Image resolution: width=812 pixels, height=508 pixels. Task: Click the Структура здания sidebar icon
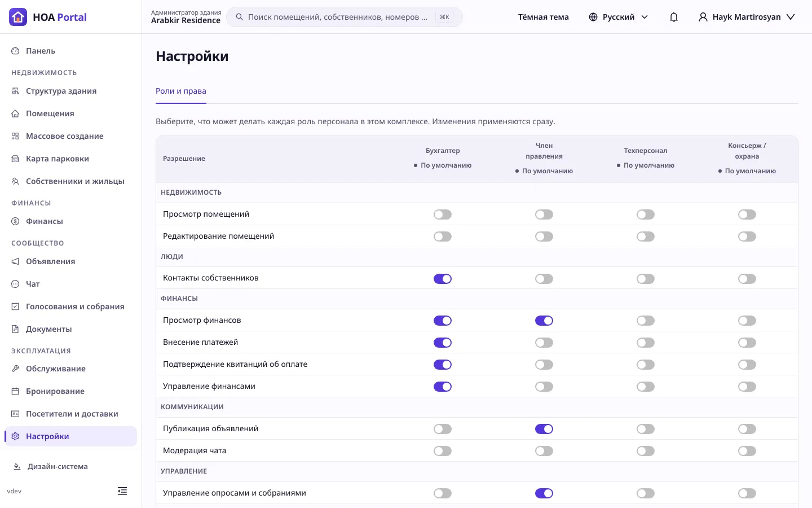point(15,91)
